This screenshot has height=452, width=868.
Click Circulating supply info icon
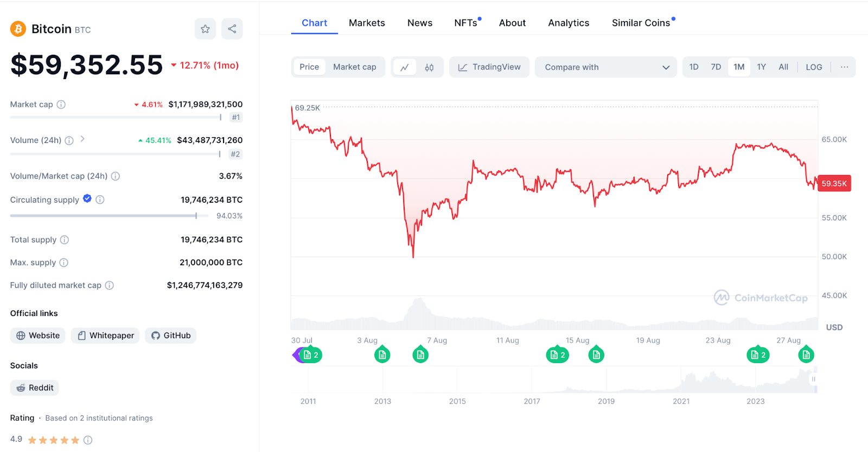tap(100, 200)
